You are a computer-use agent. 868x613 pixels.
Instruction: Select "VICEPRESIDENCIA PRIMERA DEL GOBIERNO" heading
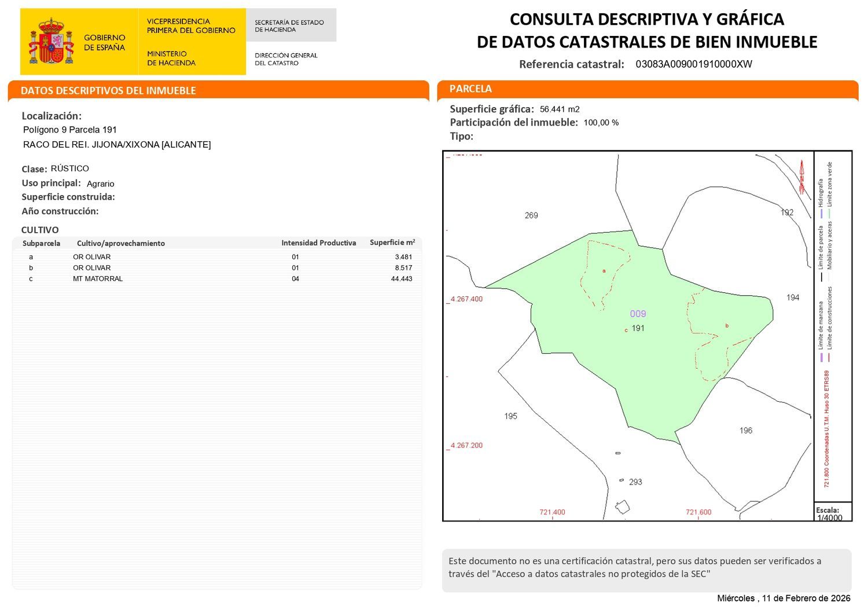coord(191,25)
